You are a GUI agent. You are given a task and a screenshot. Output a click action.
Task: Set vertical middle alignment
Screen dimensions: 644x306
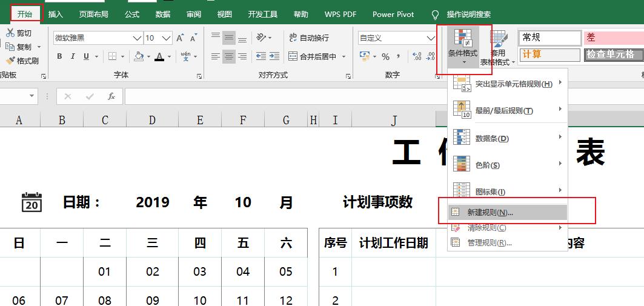coord(229,38)
